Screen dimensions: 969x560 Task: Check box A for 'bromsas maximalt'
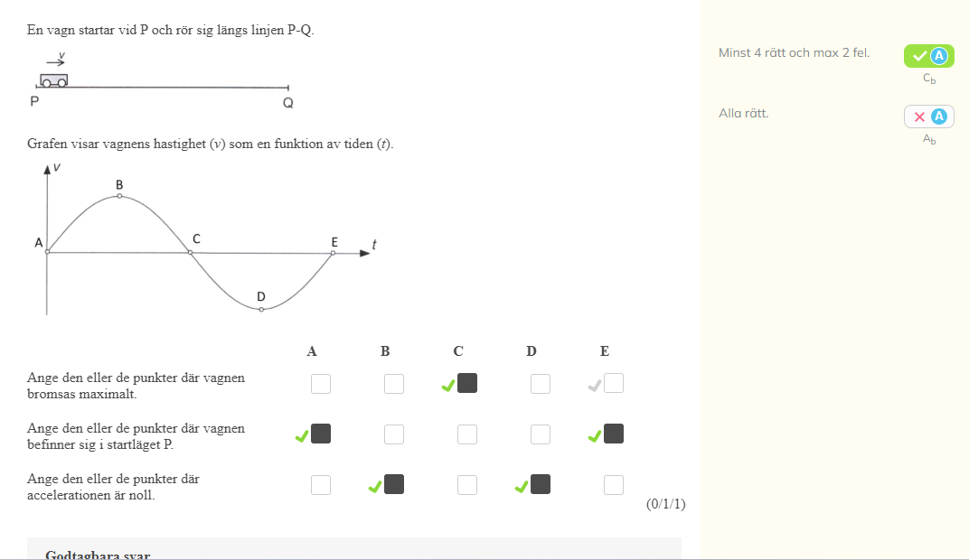(321, 384)
